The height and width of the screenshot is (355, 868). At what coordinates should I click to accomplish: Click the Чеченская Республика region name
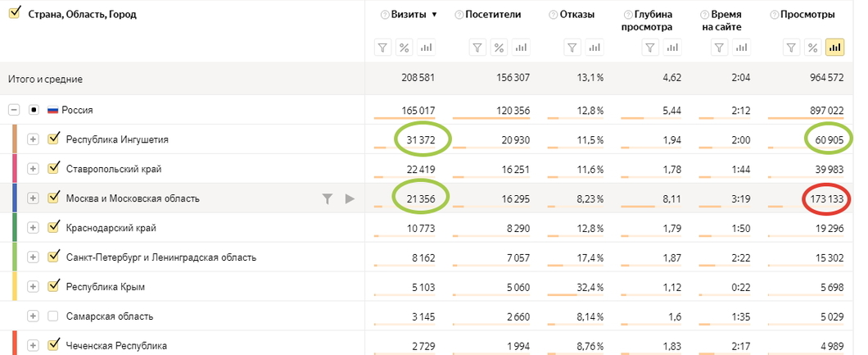click(116, 346)
